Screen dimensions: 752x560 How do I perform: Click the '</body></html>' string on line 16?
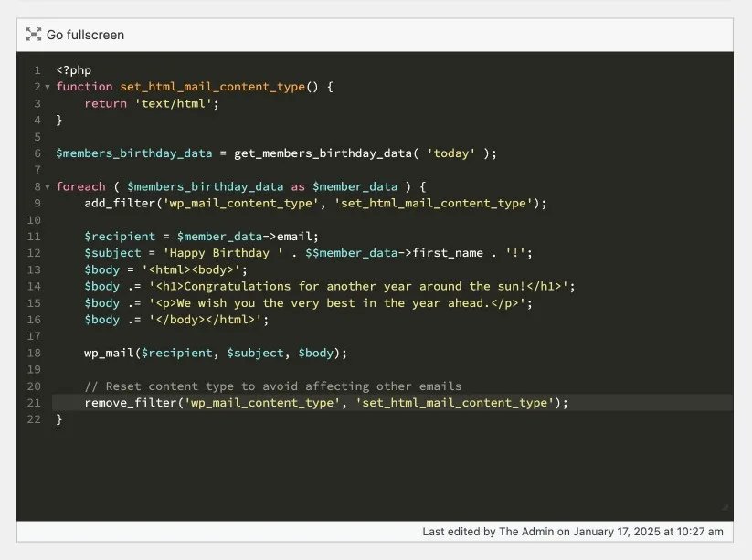pyautogui.click(x=205, y=320)
